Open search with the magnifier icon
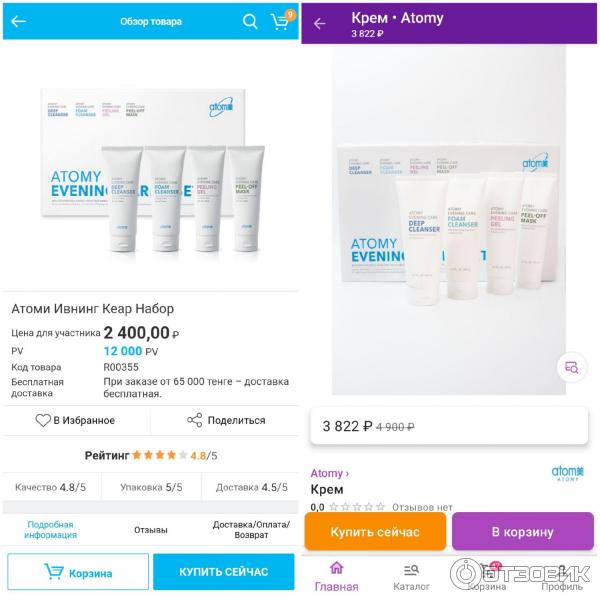Viewport: 600px width, 600px height. tap(250, 21)
